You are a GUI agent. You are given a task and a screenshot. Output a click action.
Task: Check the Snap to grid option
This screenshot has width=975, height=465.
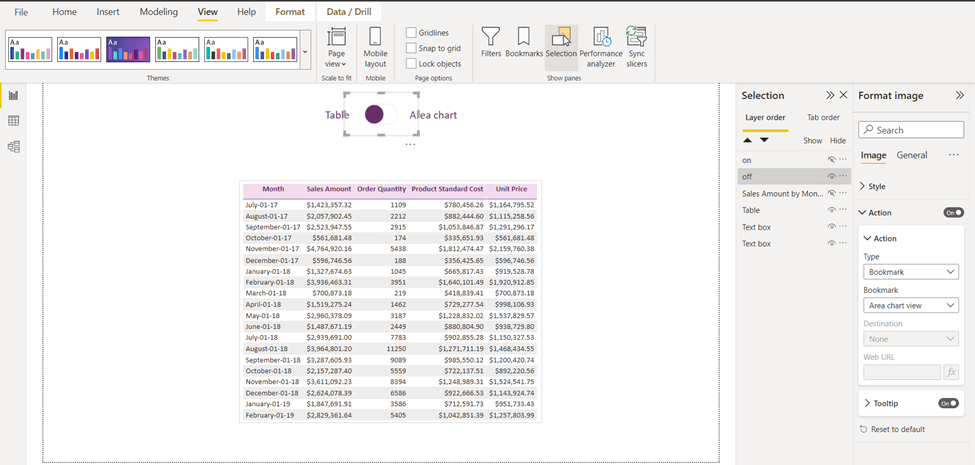click(411, 48)
